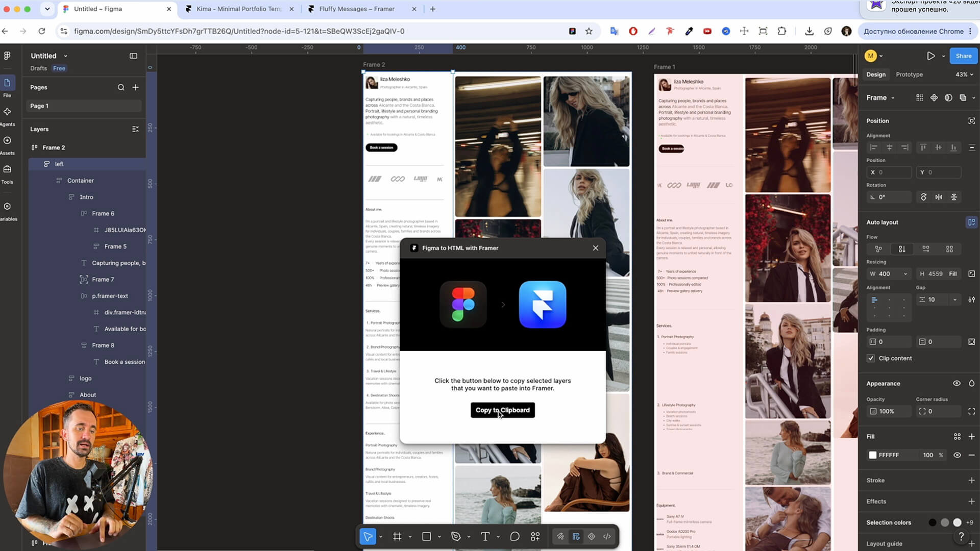Open the Actions tool in bottom toolbar

coord(535,536)
